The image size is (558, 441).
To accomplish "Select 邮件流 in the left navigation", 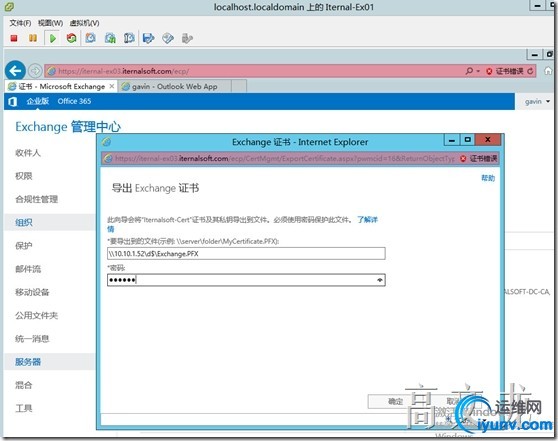I will pos(28,269).
